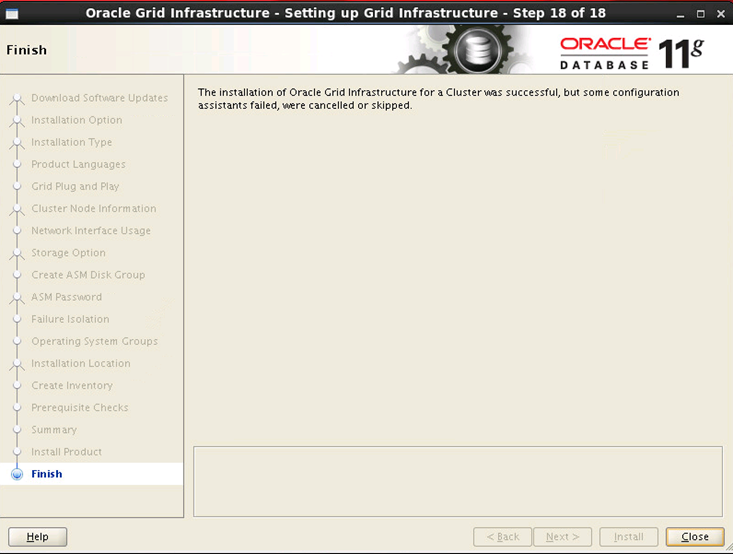Select the Install Product step
The width and height of the screenshot is (733, 554).
pos(66,452)
